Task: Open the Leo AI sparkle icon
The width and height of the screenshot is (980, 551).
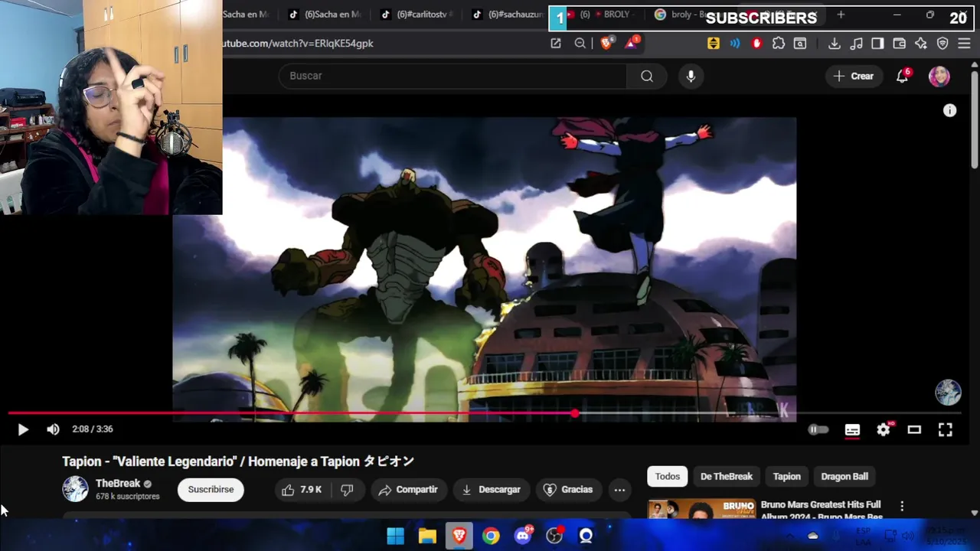Action: coord(921,44)
